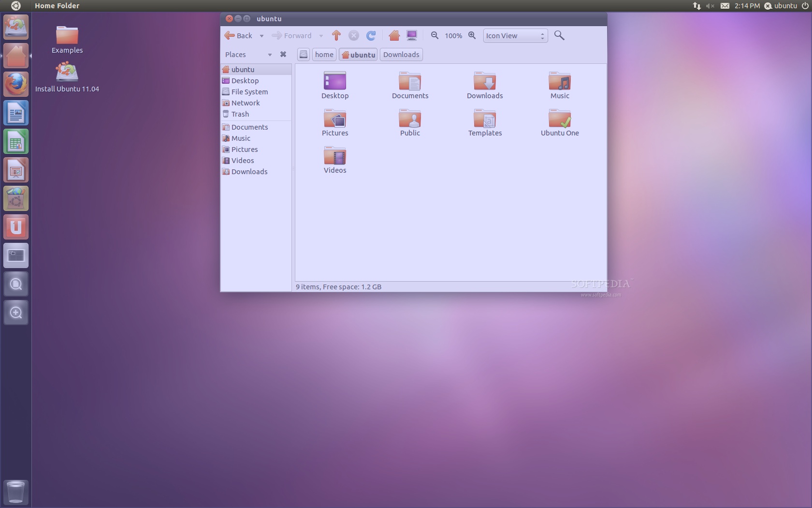Select ubuntu path bar button

[x=358, y=55]
